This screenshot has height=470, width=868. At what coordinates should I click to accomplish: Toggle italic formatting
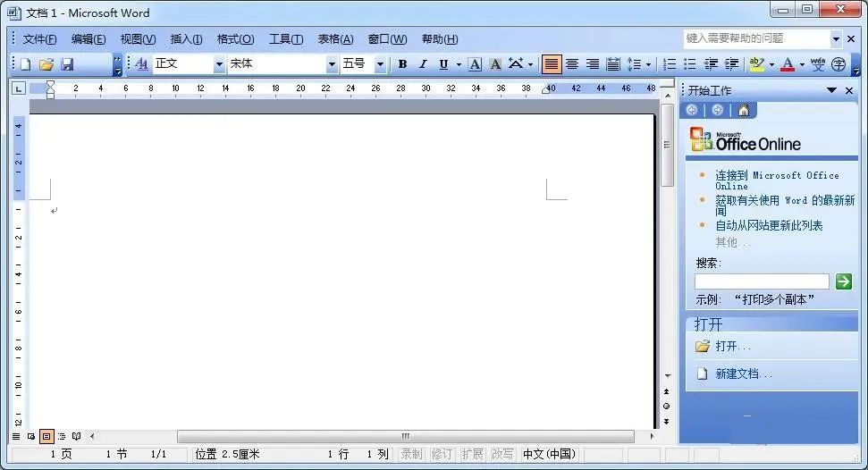tap(423, 64)
